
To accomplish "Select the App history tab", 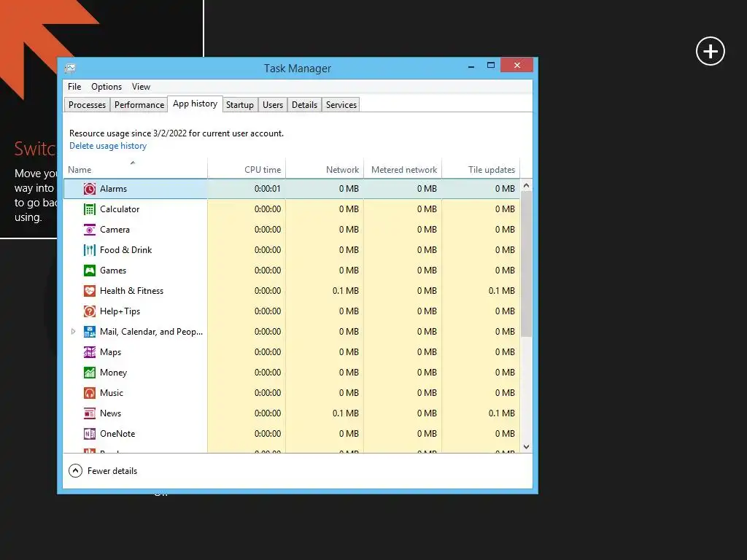I will pyautogui.click(x=195, y=104).
